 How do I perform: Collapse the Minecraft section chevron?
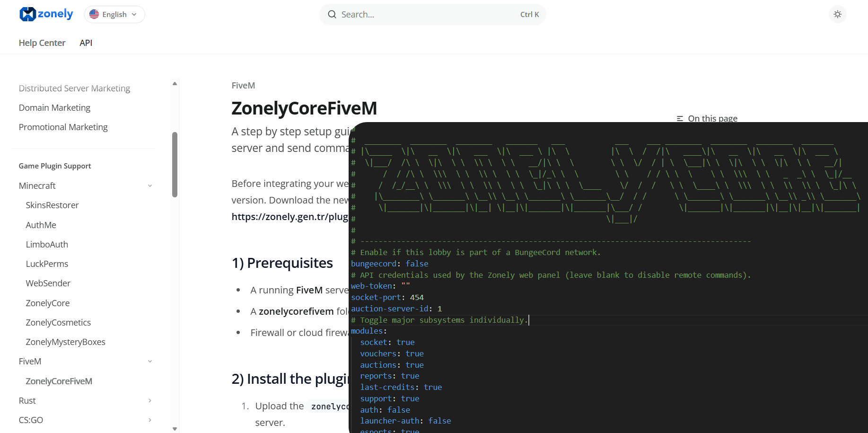(150, 186)
